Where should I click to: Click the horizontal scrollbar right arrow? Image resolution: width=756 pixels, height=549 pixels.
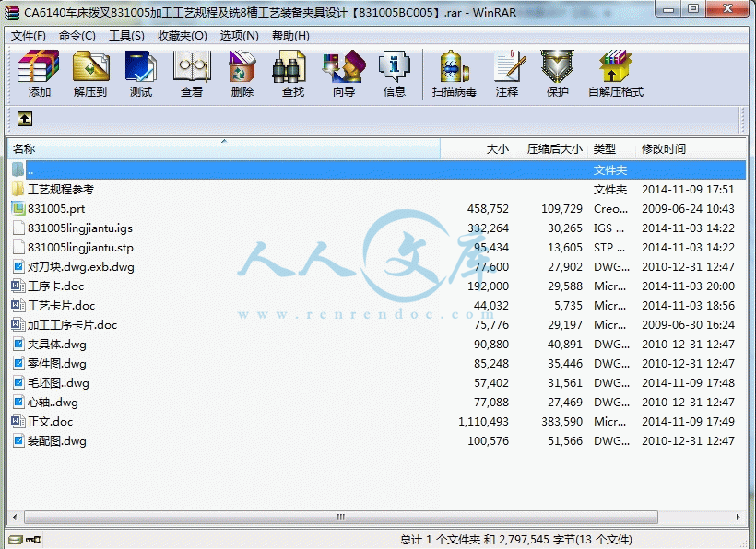click(x=738, y=517)
